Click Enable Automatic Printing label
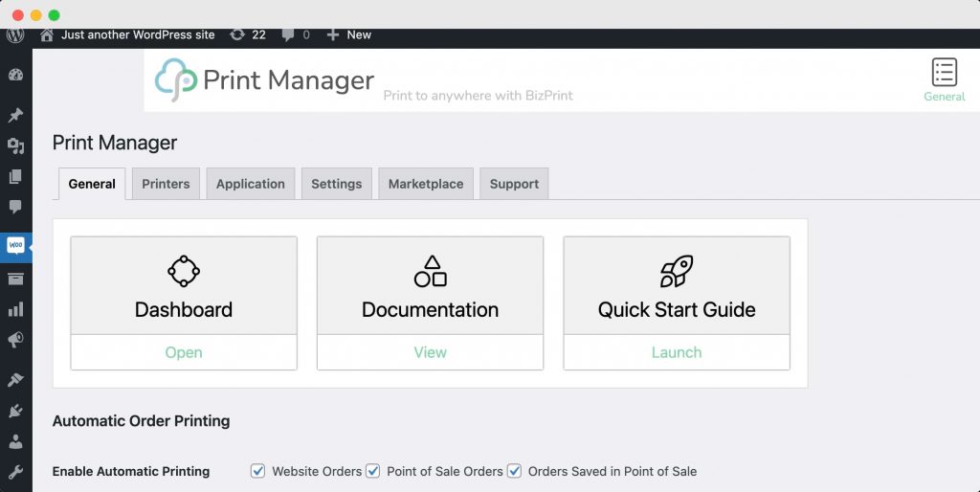The image size is (980, 492). click(x=131, y=471)
